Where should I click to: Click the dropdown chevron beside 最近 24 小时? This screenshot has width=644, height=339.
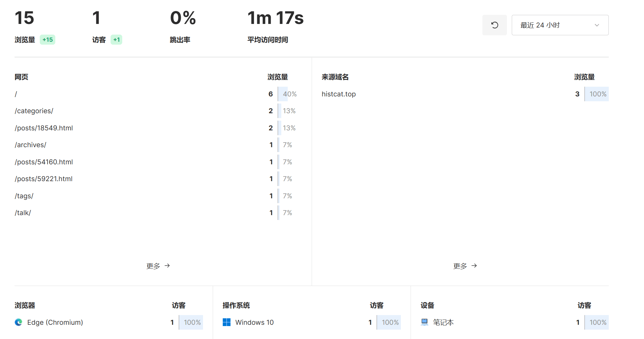click(597, 25)
